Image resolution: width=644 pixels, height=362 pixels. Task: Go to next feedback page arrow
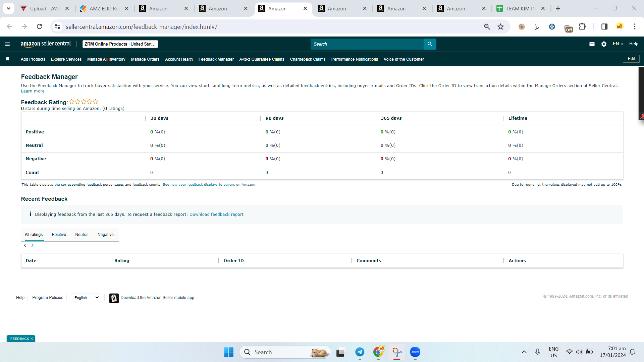pos(33,245)
